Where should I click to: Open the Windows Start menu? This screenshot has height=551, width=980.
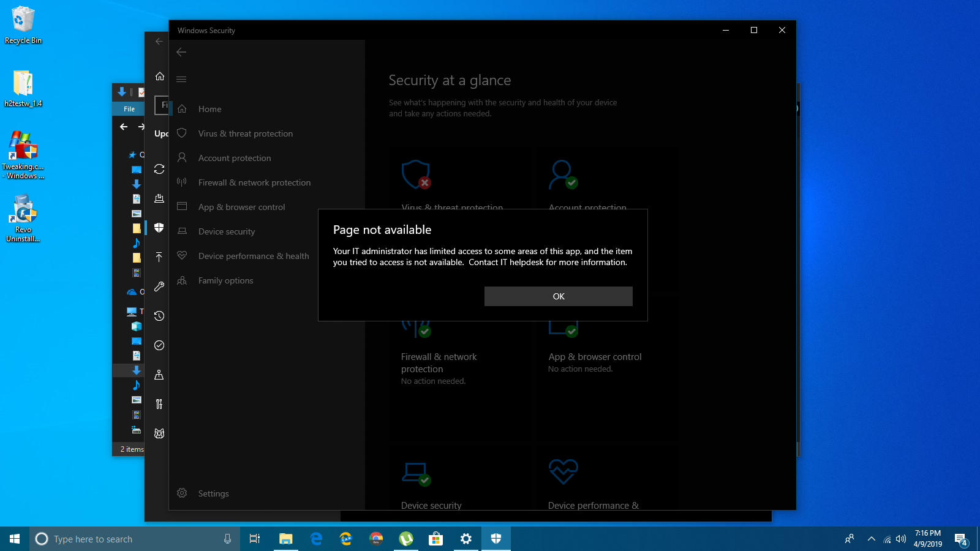tap(15, 539)
